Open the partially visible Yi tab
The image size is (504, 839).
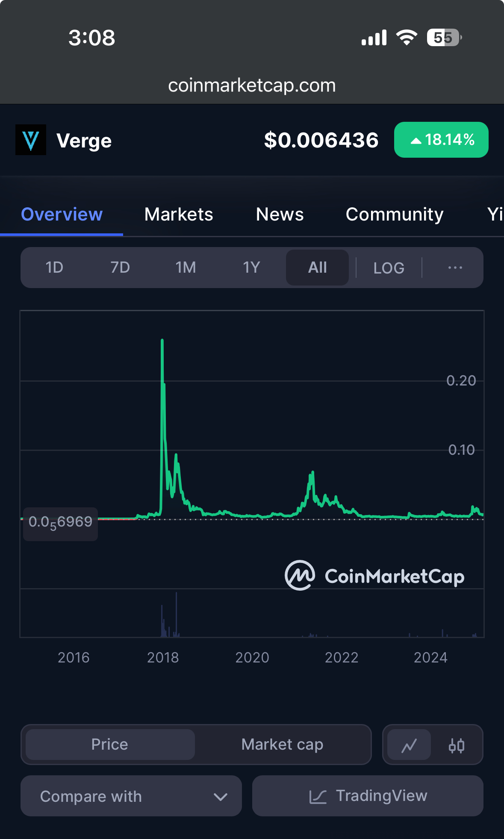point(495,214)
